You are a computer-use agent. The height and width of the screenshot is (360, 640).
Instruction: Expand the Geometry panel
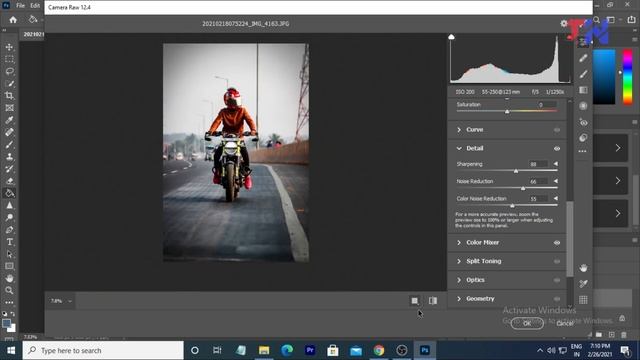(x=459, y=299)
